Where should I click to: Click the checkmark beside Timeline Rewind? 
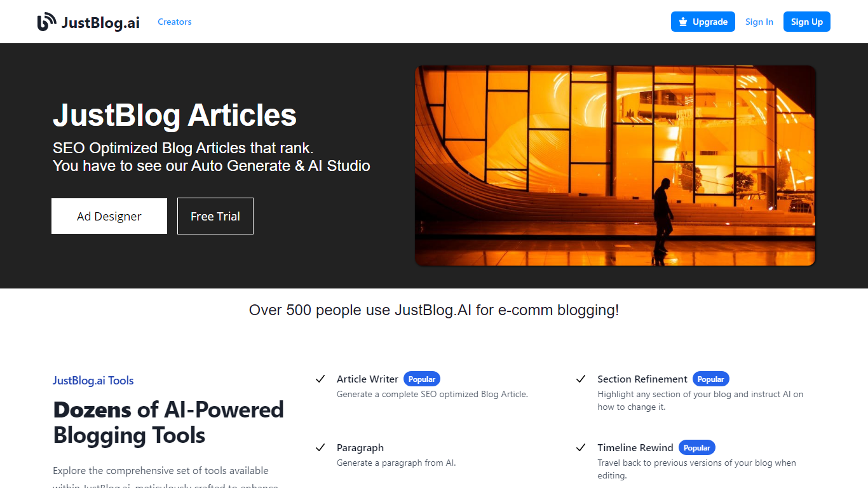(x=581, y=448)
